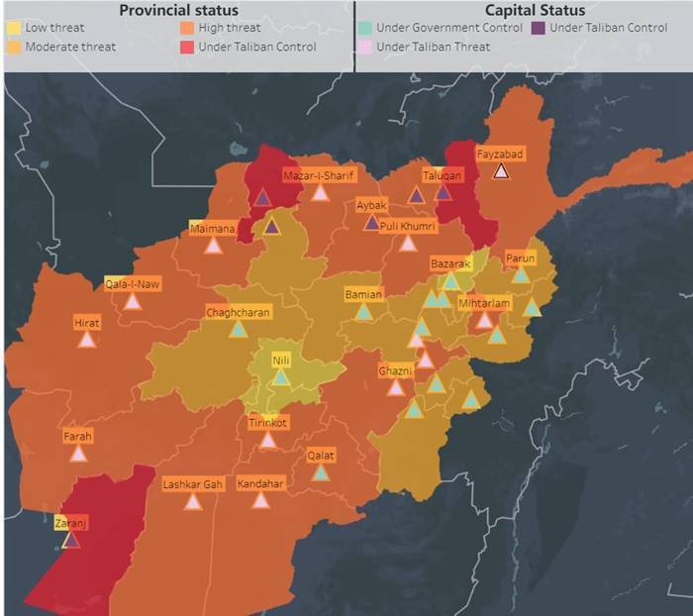Click the High threat legend swatch

coord(187,28)
